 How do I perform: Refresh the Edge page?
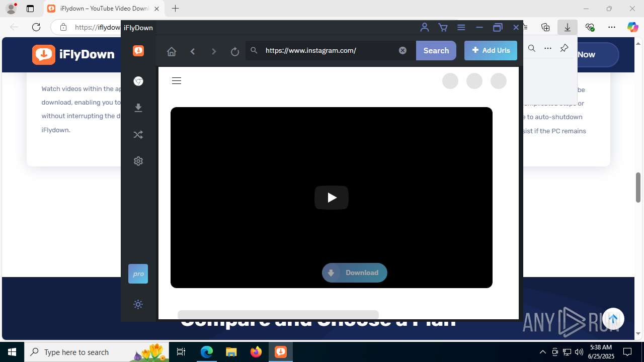point(36,27)
